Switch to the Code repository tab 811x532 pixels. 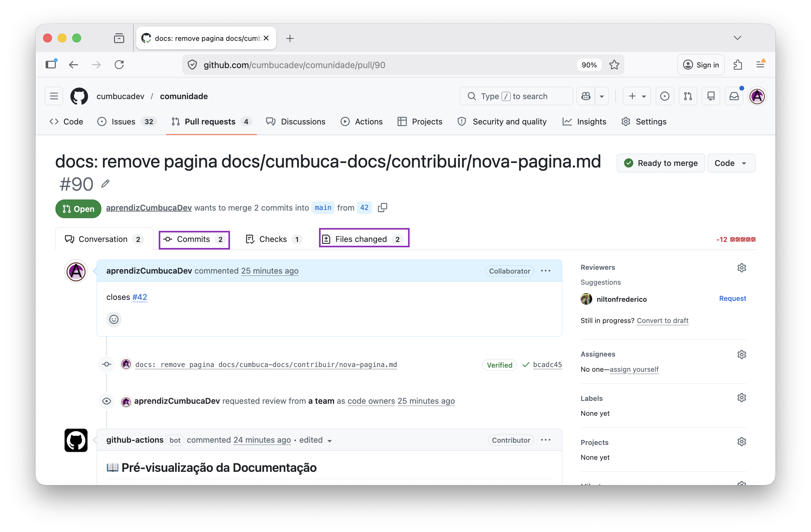(66, 122)
